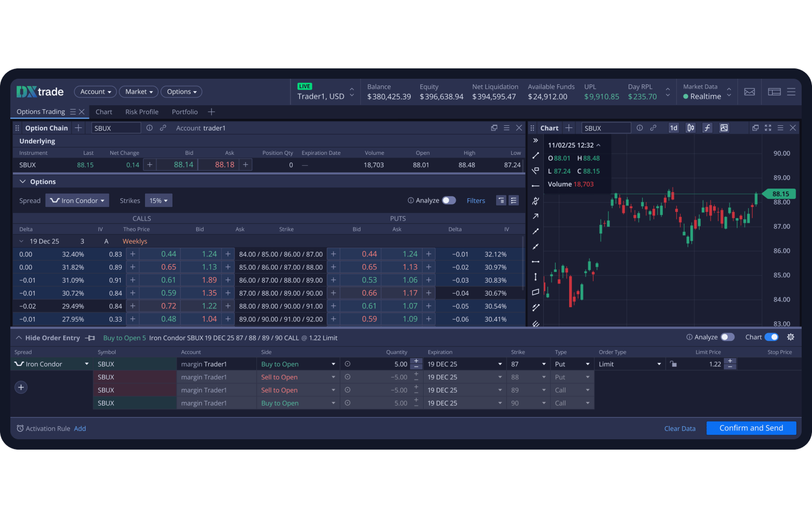Open the Options dropdown menu
The width and height of the screenshot is (812, 518).
[x=181, y=92]
